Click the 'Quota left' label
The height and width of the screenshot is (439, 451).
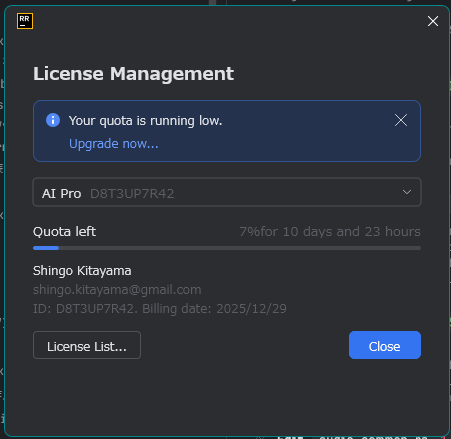pos(64,232)
